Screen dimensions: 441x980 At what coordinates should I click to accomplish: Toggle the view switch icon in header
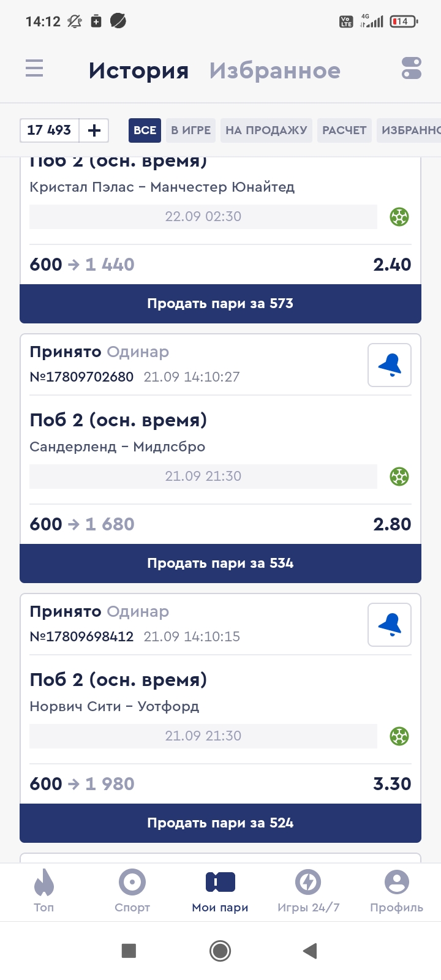point(412,68)
